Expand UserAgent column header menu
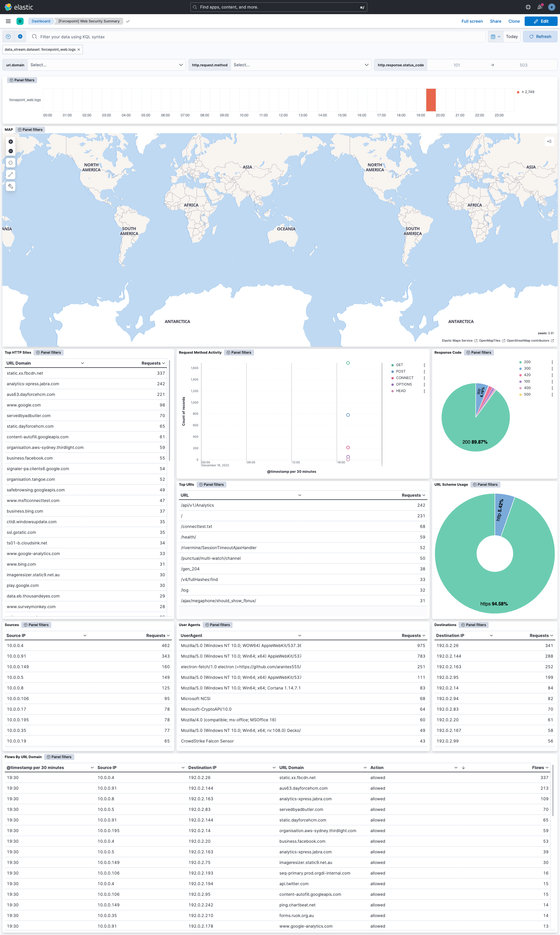Viewport: 560px width, 935px height. pos(300,636)
